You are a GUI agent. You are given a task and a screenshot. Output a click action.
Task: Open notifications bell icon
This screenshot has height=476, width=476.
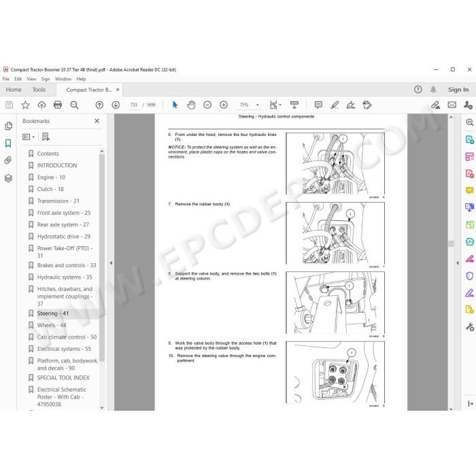(433, 90)
